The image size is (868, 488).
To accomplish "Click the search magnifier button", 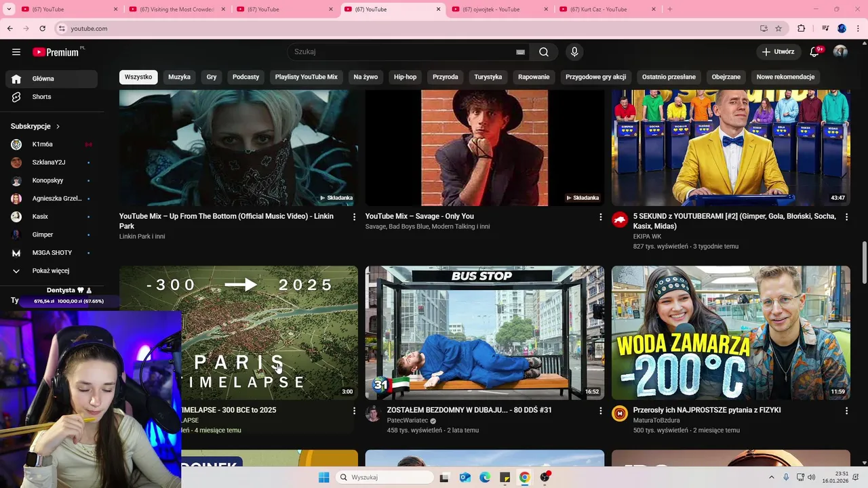I will 544,52.
